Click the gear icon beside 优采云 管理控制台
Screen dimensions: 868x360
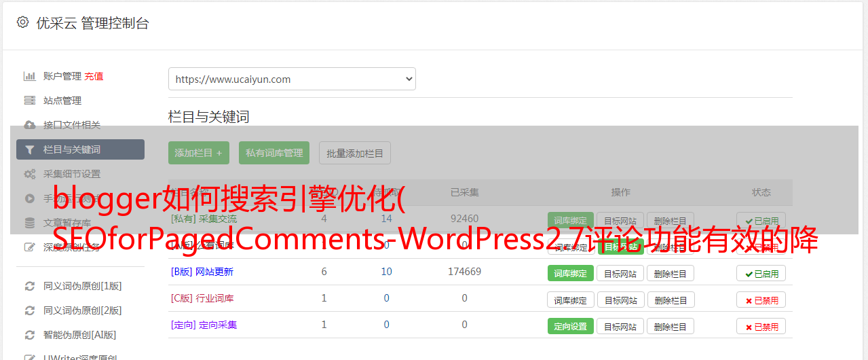[22, 22]
